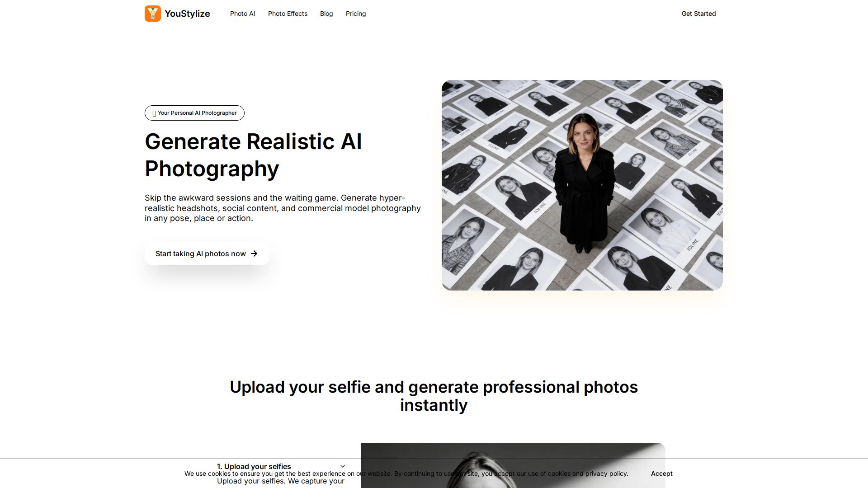Click the 'Upload your selfie and generate' heading
868x488 pixels.
pos(434,396)
